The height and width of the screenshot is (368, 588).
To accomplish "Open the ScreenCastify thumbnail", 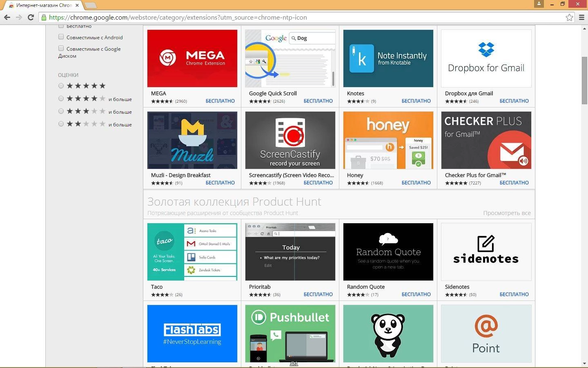I will point(290,140).
